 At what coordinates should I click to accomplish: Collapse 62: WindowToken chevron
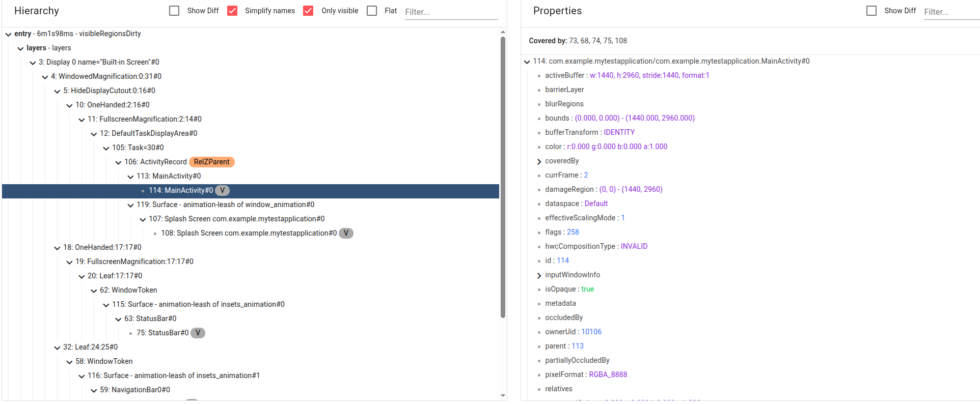point(94,291)
